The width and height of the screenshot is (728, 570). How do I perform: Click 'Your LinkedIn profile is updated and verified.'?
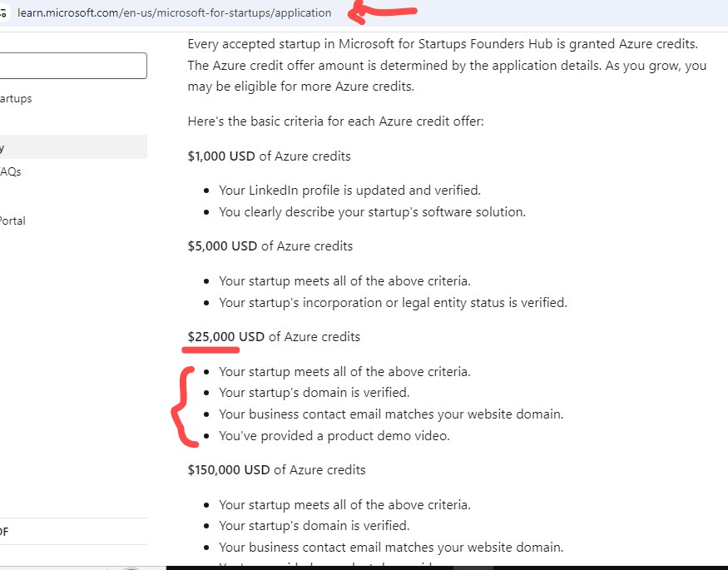[349, 191]
